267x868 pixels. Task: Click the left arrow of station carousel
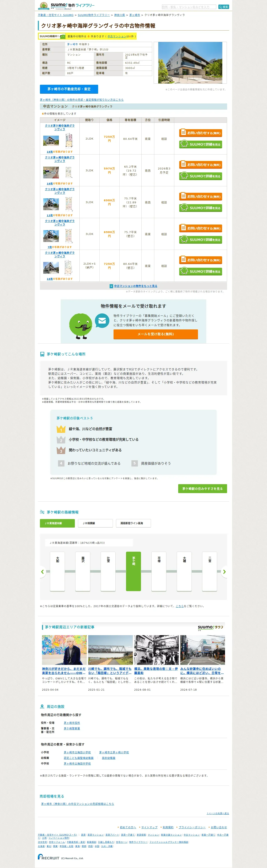coord(43,572)
